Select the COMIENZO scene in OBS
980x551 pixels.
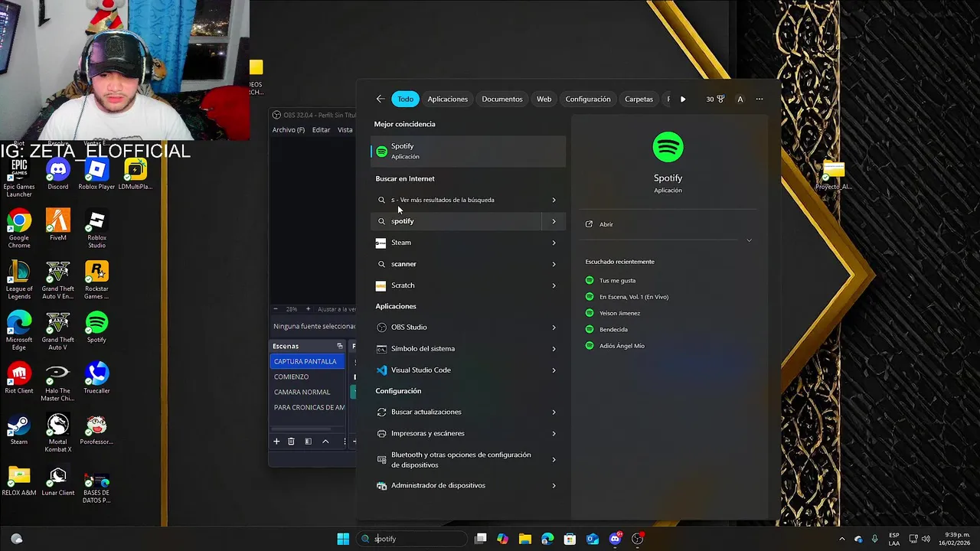[x=308, y=377]
